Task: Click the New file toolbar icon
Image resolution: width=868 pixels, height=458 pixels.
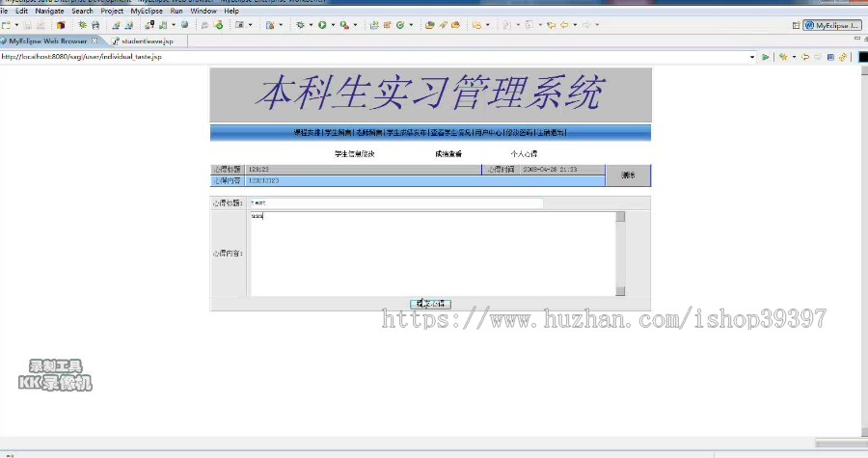Action: pyautogui.click(x=7, y=25)
